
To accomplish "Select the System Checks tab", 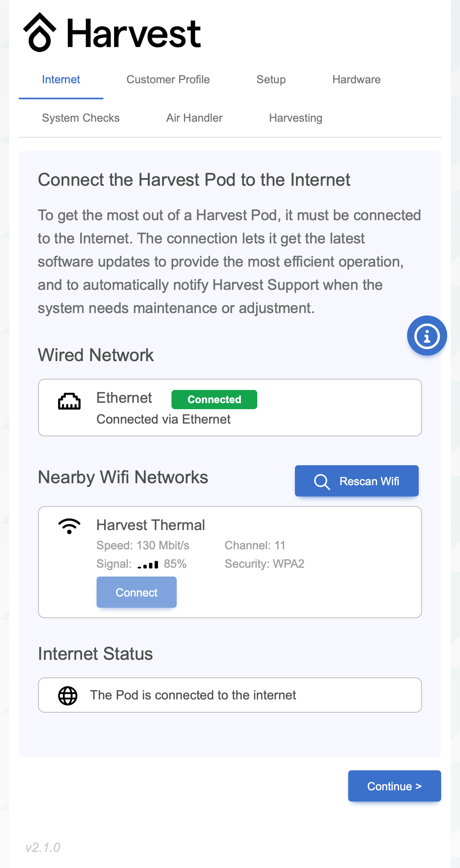I will pyautogui.click(x=81, y=118).
